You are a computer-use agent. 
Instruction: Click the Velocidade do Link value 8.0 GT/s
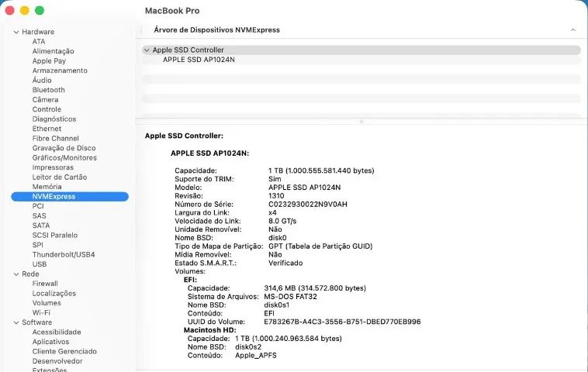pyautogui.click(x=282, y=222)
